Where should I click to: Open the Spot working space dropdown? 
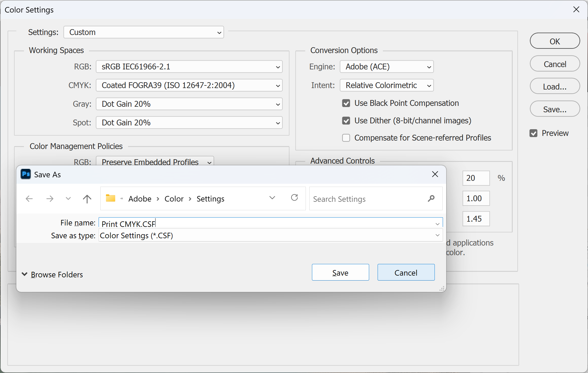click(x=189, y=123)
